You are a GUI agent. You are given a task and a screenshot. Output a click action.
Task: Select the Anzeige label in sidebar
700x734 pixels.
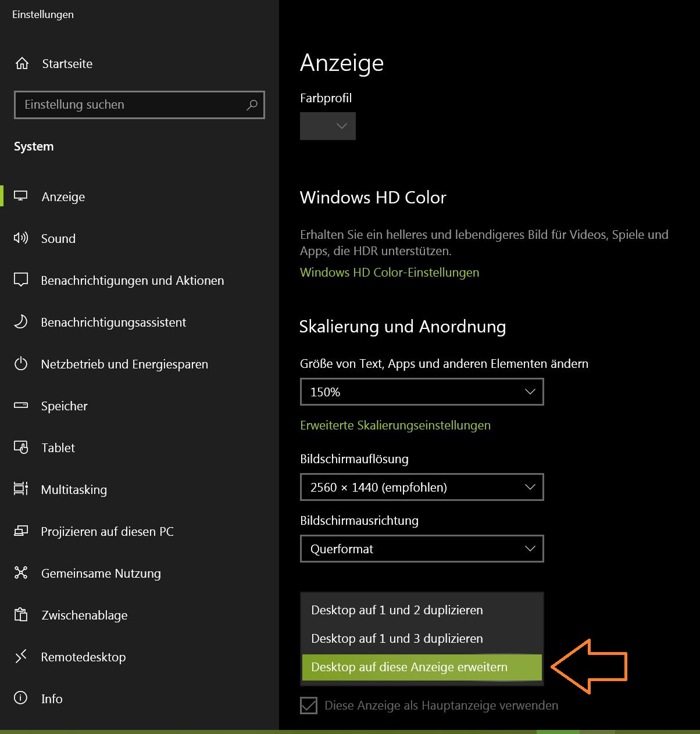point(63,196)
